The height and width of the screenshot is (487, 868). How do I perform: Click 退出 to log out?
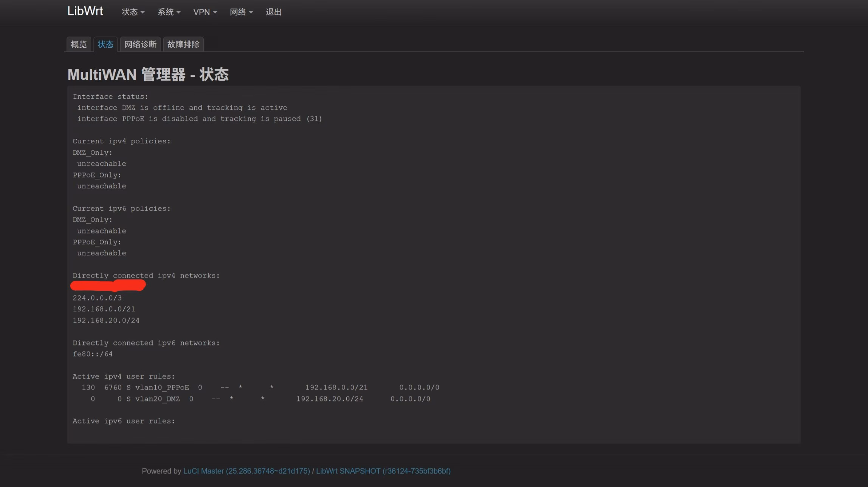[274, 12]
